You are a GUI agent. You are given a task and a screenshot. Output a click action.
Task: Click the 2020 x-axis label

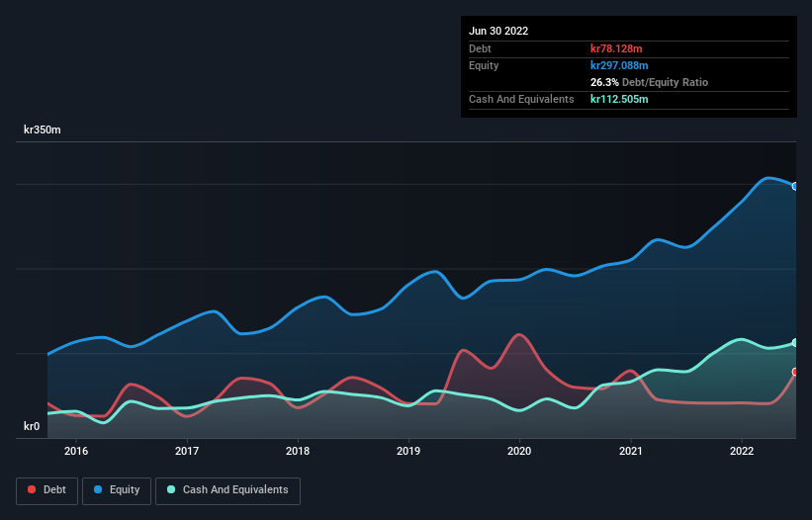[519, 451]
